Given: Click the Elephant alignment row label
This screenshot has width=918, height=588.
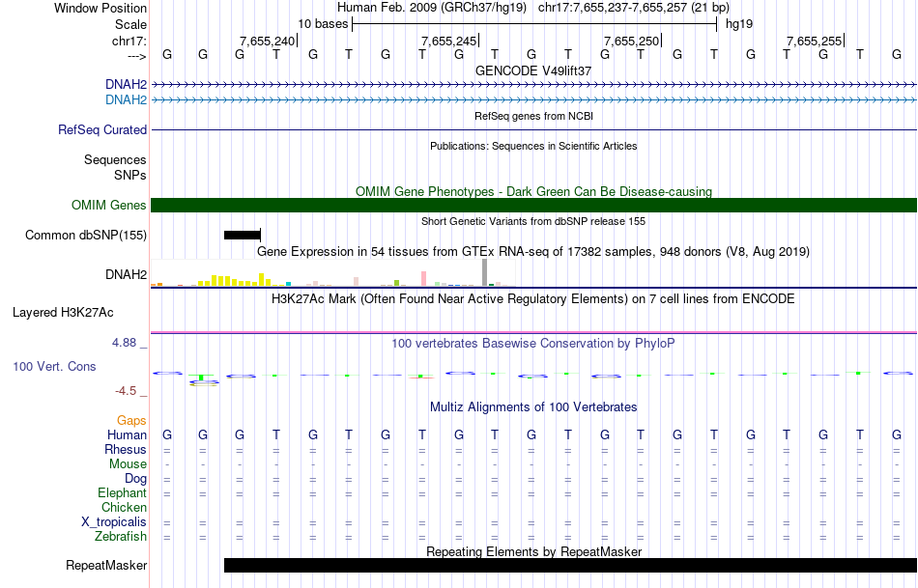Looking at the screenshot, I should click(x=122, y=493).
